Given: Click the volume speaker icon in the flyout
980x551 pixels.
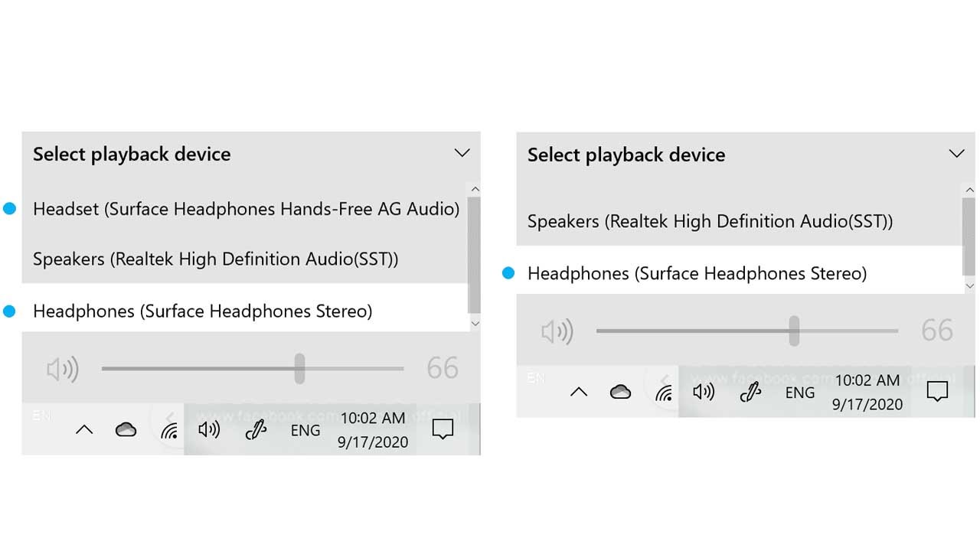Looking at the screenshot, I should pyautogui.click(x=61, y=368).
